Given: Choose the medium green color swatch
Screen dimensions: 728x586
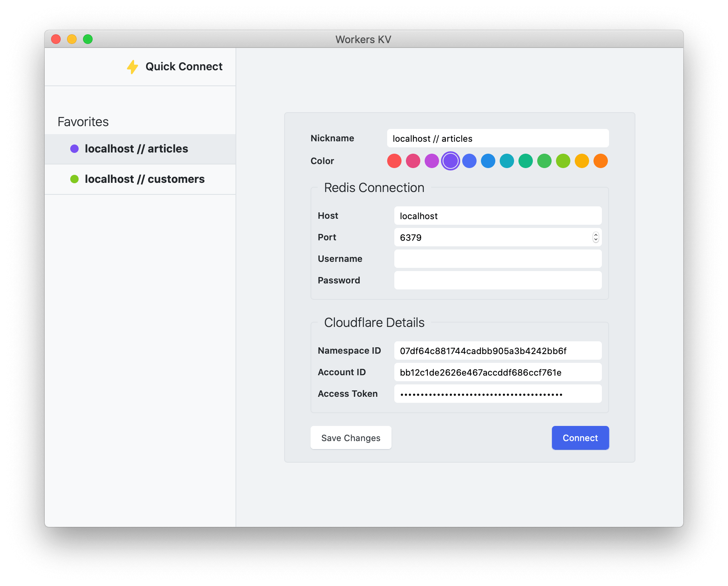Looking at the screenshot, I should point(544,161).
